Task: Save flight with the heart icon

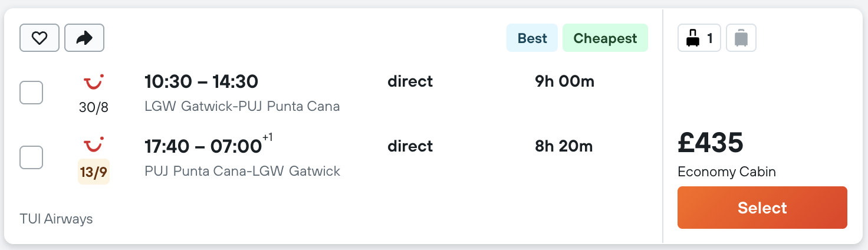Action: pyautogui.click(x=40, y=38)
